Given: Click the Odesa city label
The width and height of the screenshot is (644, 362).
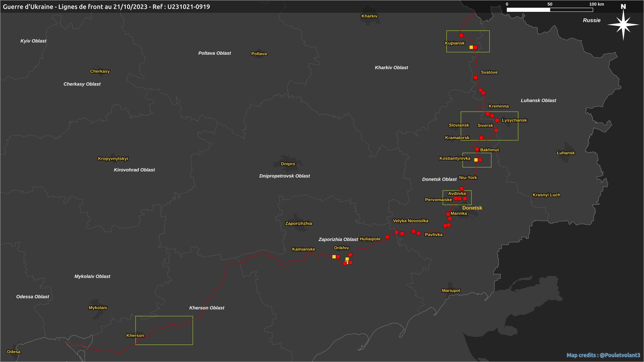Looking at the screenshot, I should coord(14,352).
